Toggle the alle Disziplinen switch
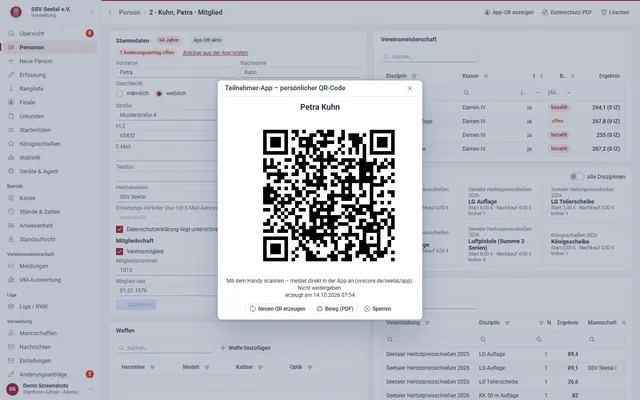This screenshot has height=400, width=640. [x=577, y=177]
